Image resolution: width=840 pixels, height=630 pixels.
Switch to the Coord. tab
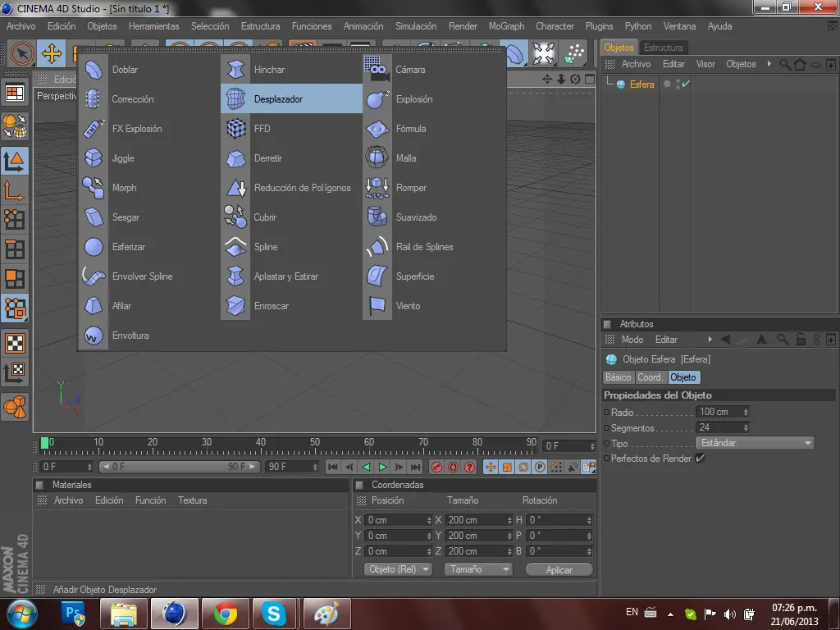(651, 377)
